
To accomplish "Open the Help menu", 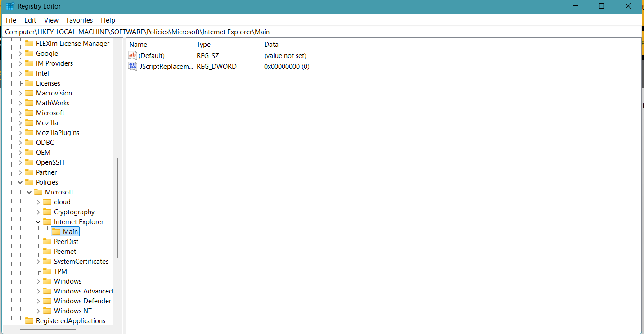I will [108, 20].
